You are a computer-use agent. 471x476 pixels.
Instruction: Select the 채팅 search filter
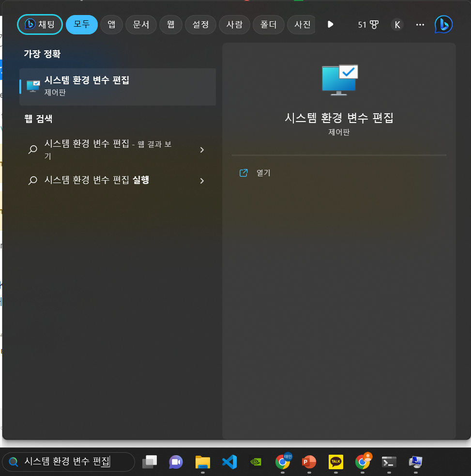(x=40, y=24)
